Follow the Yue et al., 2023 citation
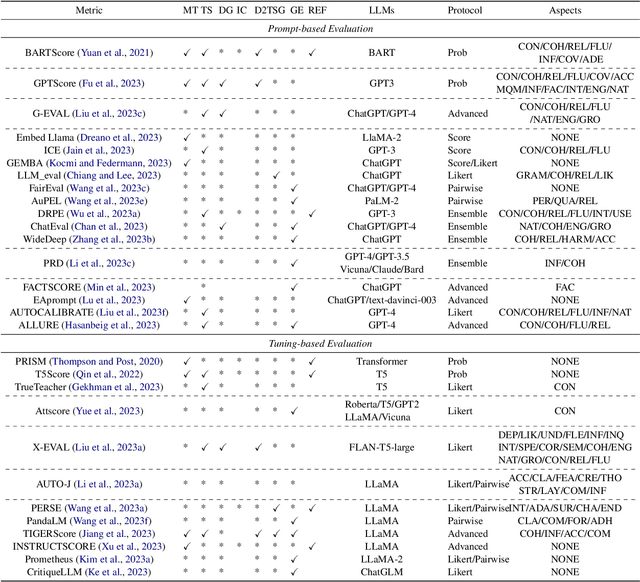Screen dimensions: 640x582 (108, 411)
